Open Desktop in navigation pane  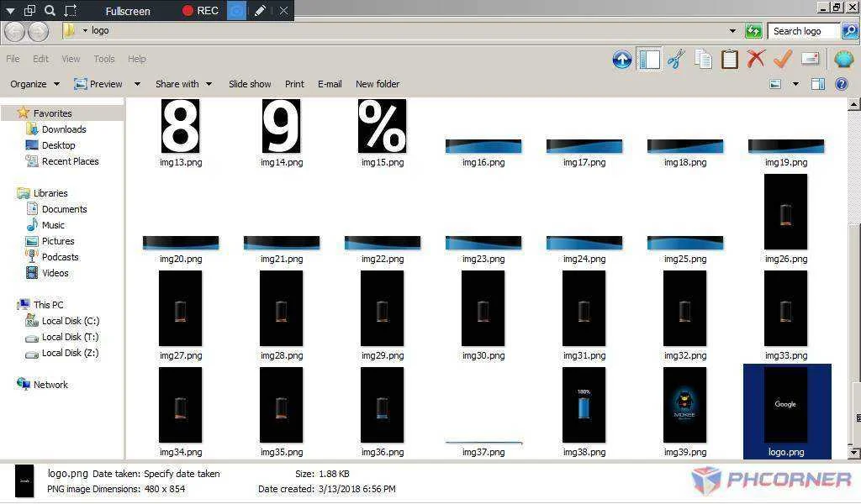[x=58, y=145]
